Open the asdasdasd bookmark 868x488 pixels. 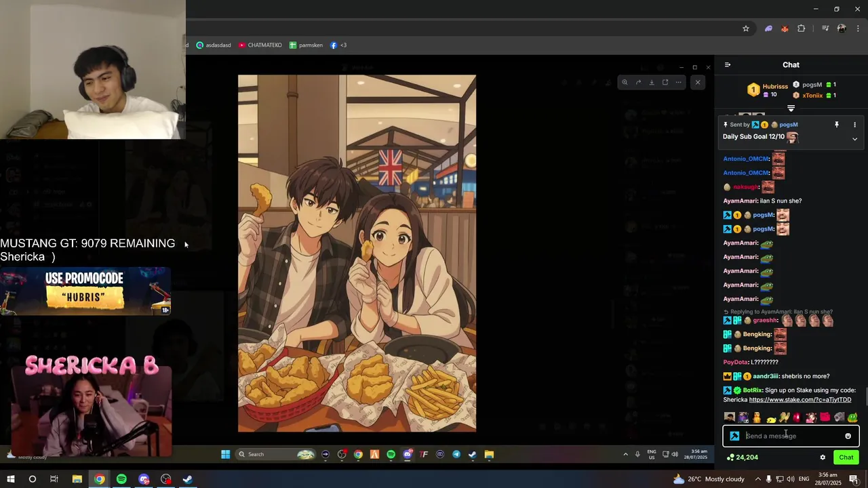coord(214,45)
